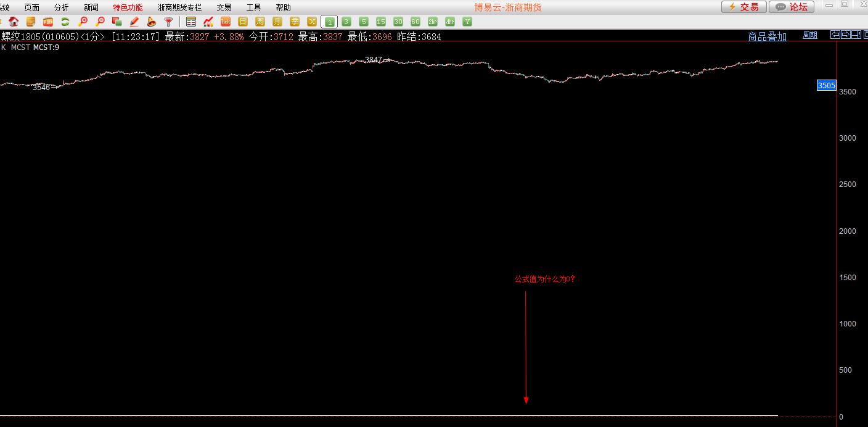Click the red house Home icon
Viewport: 868px width, 427px height.
click(x=14, y=22)
